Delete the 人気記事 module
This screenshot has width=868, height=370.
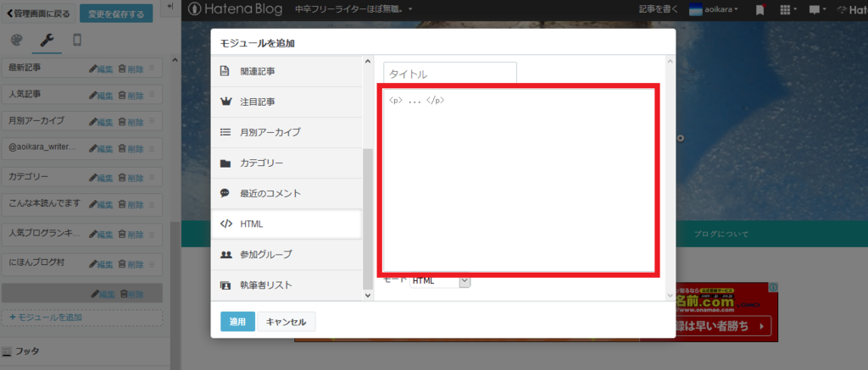[x=131, y=95]
